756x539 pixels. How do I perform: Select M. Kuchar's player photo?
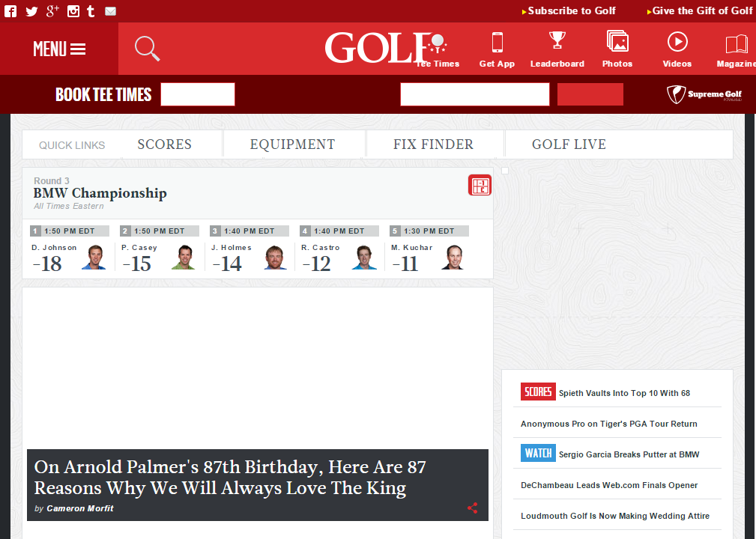pos(453,258)
